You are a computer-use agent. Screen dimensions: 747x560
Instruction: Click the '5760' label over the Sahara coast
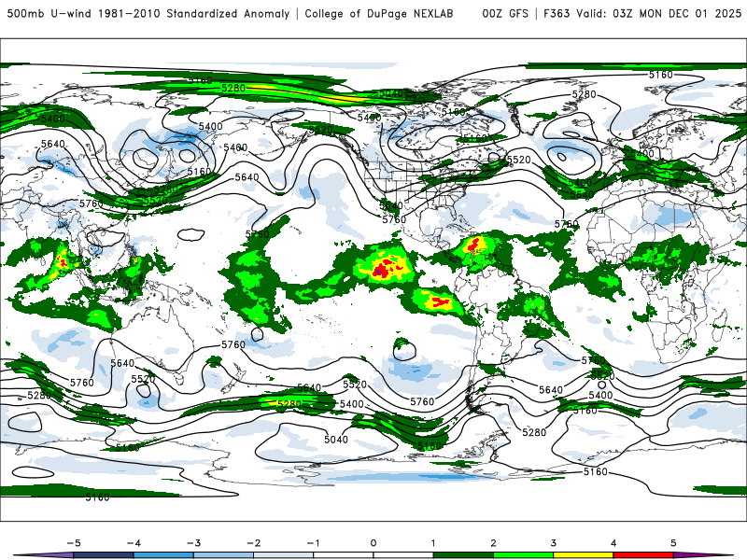click(x=567, y=224)
